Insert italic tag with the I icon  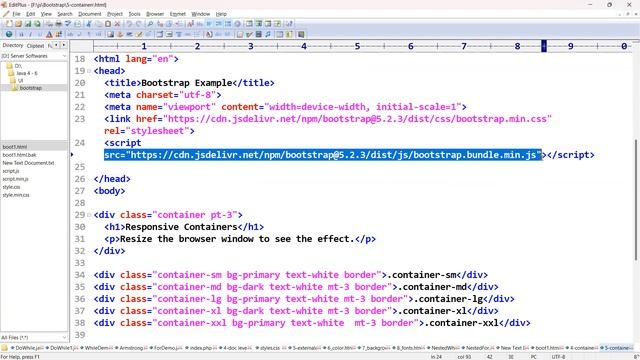coord(31,35)
